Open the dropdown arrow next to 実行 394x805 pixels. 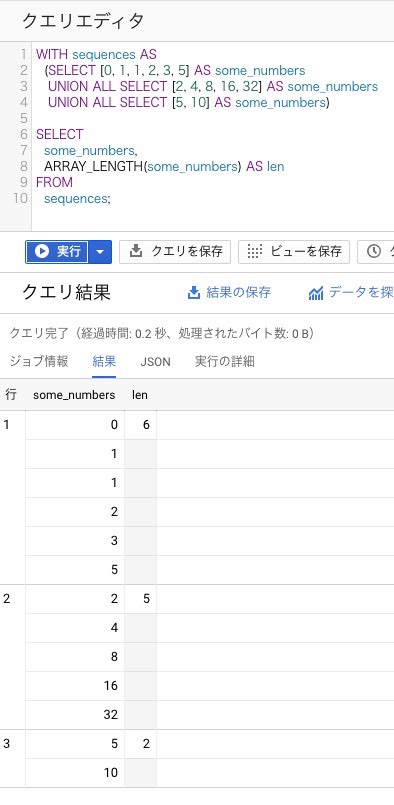point(100,252)
